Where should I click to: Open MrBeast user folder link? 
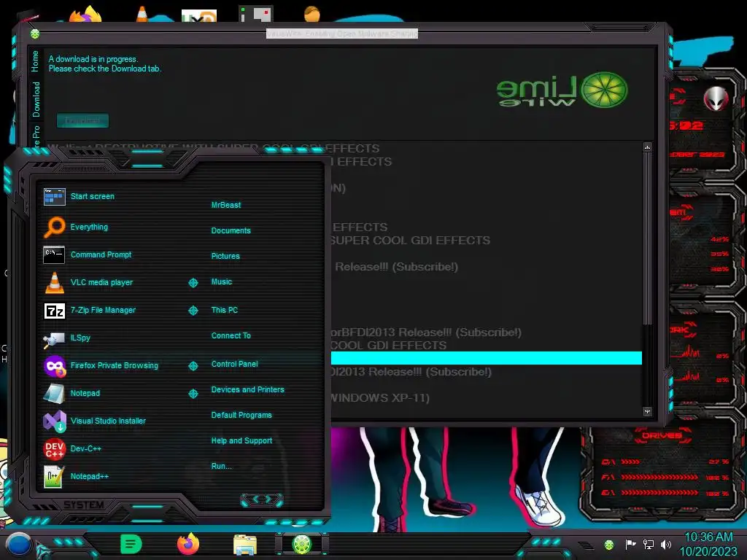point(226,205)
